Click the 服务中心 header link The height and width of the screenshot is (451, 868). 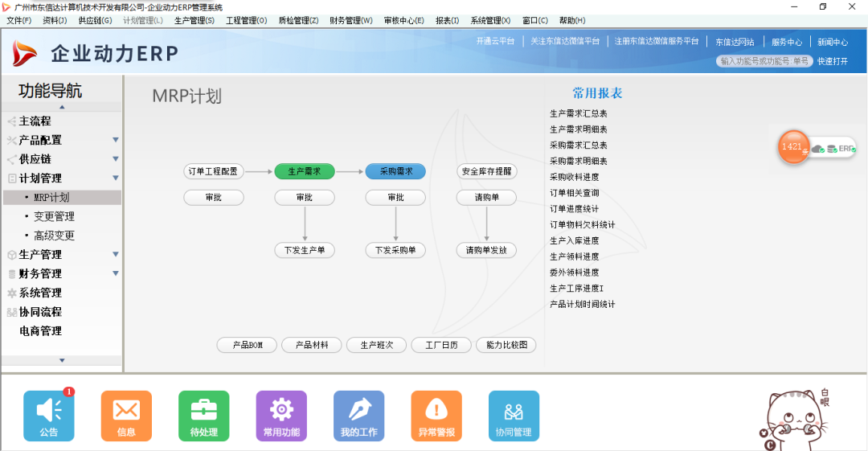click(x=787, y=42)
